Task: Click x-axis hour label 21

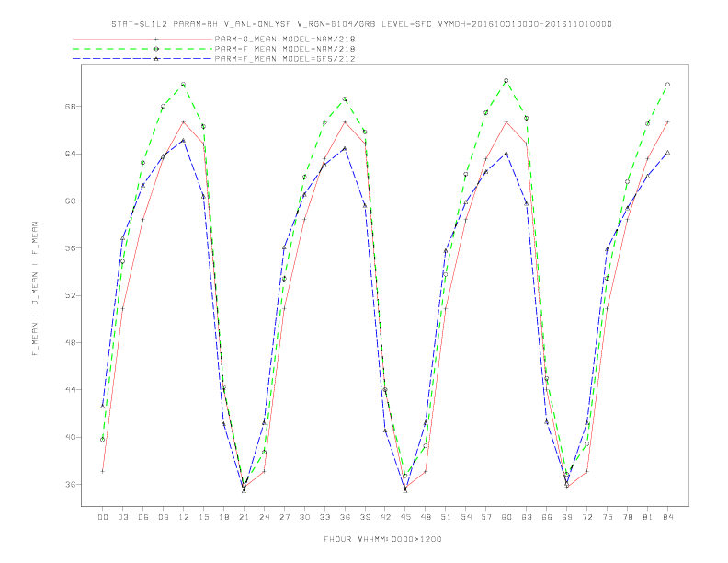Action: coord(244,517)
